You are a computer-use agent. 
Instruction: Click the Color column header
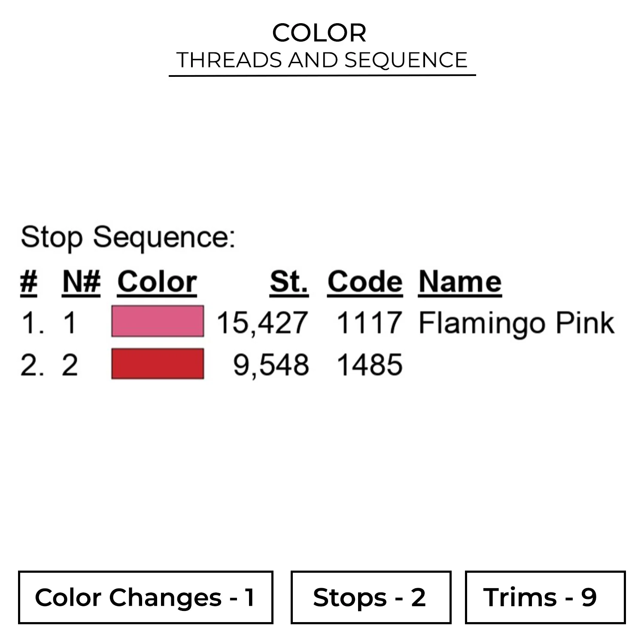click(157, 282)
